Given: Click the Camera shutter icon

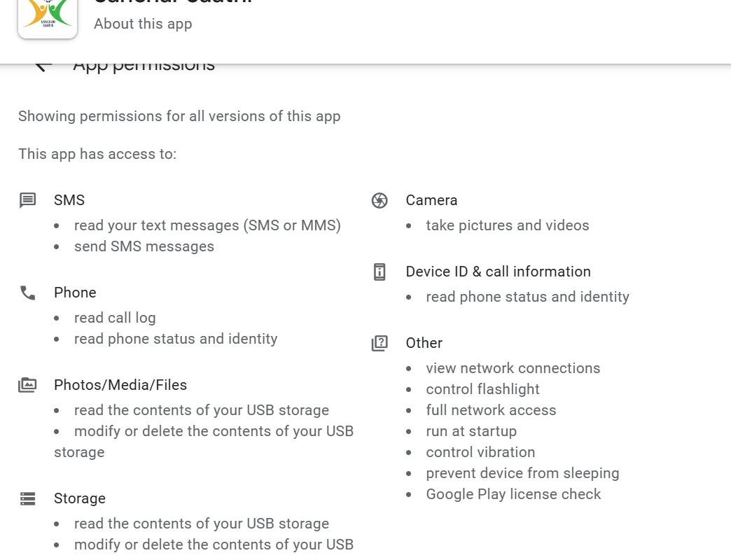Looking at the screenshot, I should (380, 201).
